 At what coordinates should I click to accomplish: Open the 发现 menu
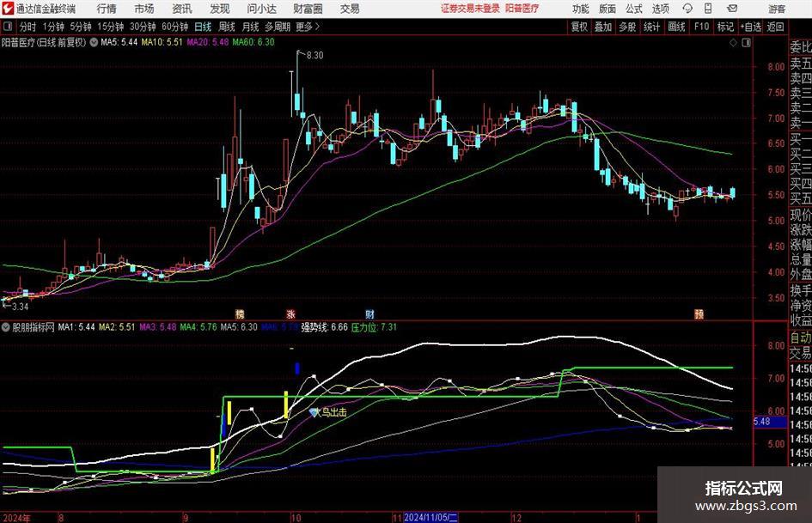click(220, 9)
